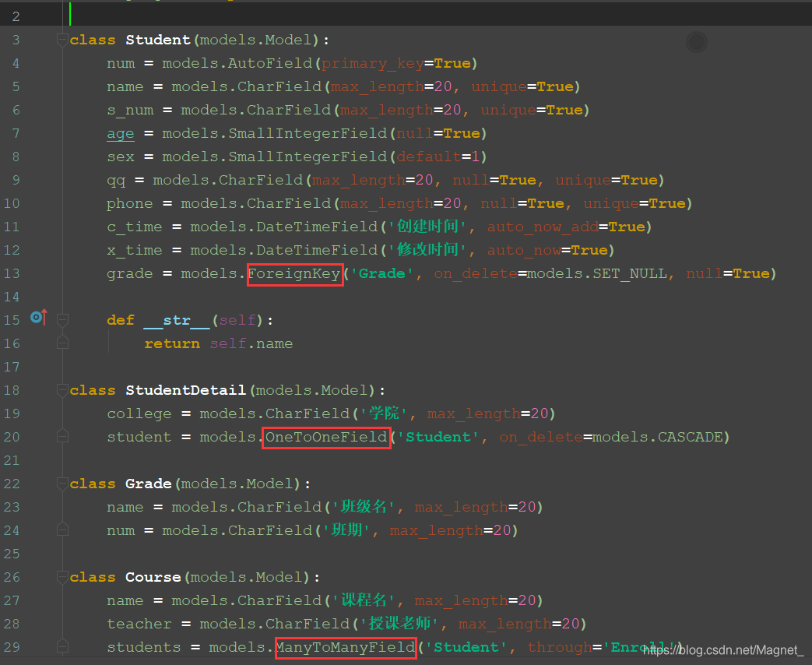
Task: Click the OneToOneField text in the student field
Action: coord(326,437)
